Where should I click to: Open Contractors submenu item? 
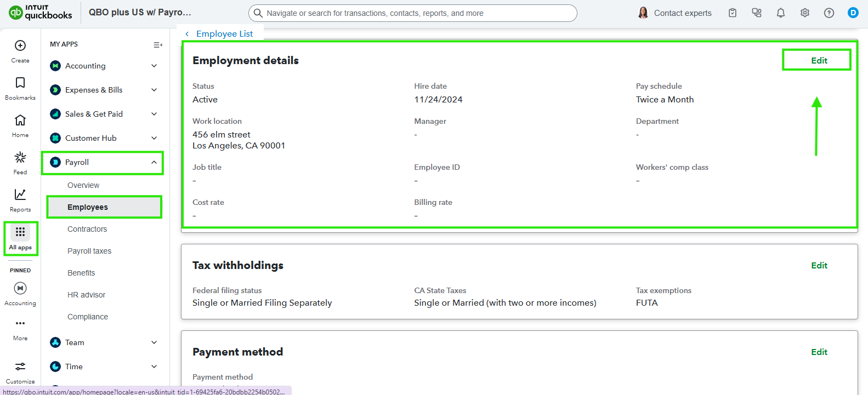87,229
